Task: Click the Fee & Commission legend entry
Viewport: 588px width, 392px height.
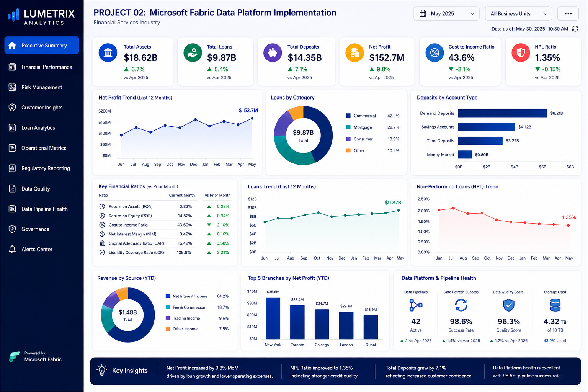Action: coord(197,307)
